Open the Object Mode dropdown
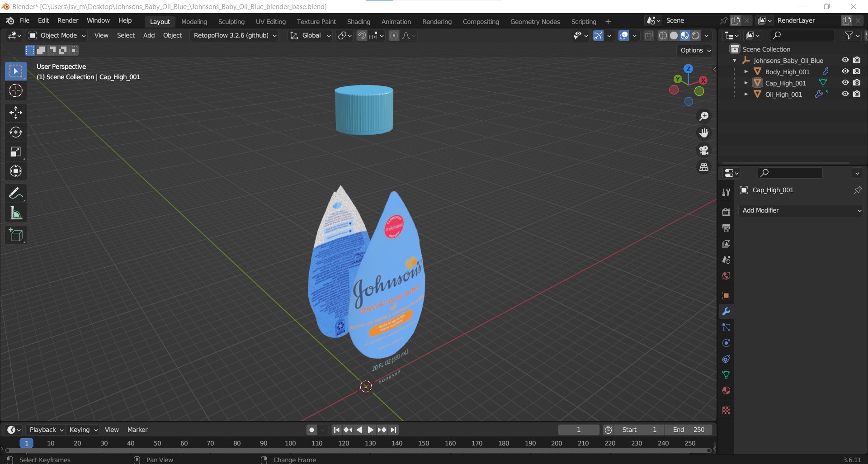 tap(57, 36)
